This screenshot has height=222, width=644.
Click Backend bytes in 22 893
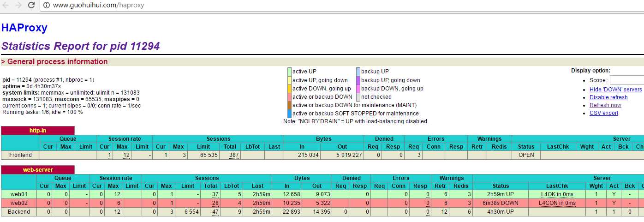(292, 212)
